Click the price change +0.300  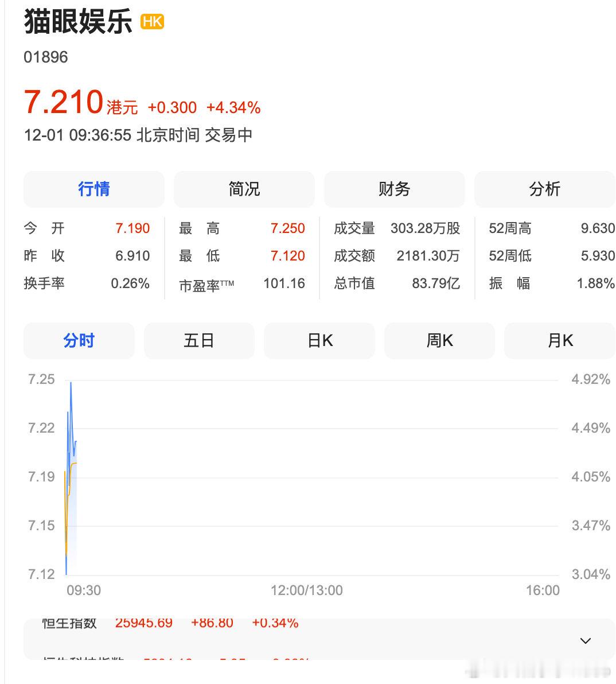(x=172, y=107)
